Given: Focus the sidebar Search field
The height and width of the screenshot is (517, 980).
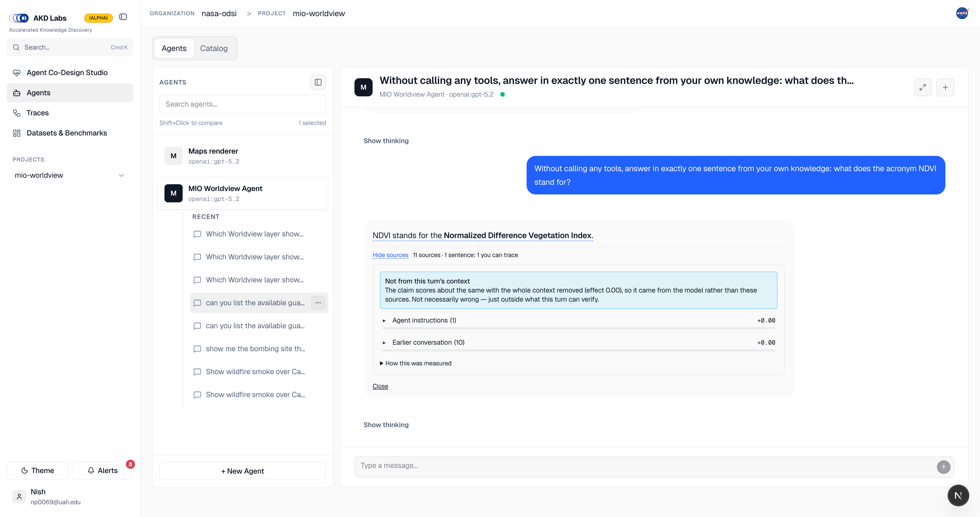Looking at the screenshot, I should tap(70, 47).
